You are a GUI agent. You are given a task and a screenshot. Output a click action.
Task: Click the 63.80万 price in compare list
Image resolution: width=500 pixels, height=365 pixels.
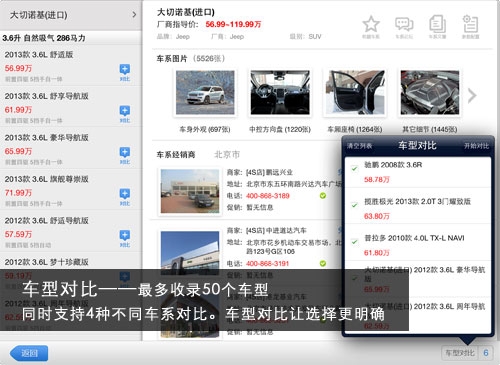[x=376, y=216]
